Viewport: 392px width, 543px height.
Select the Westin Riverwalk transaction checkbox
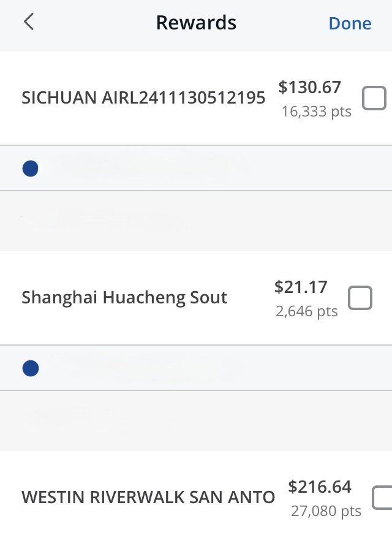point(382,497)
